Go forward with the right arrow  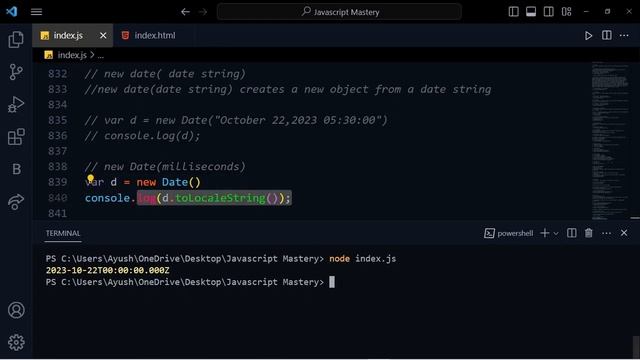click(x=203, y=12)
